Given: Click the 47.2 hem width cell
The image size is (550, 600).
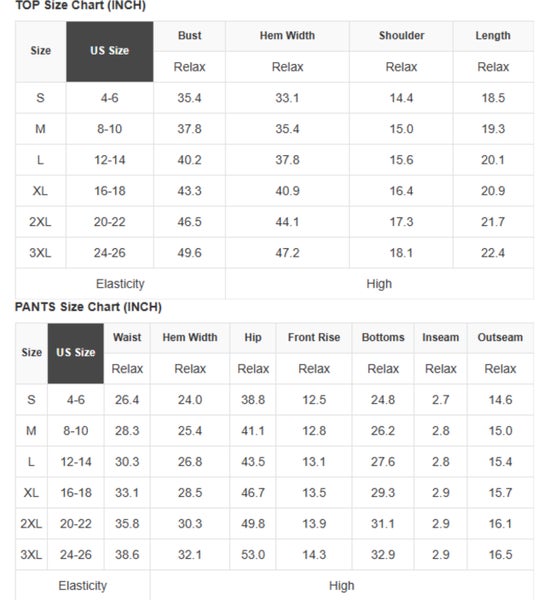Looking at the screenshot, I should [287, 253].
